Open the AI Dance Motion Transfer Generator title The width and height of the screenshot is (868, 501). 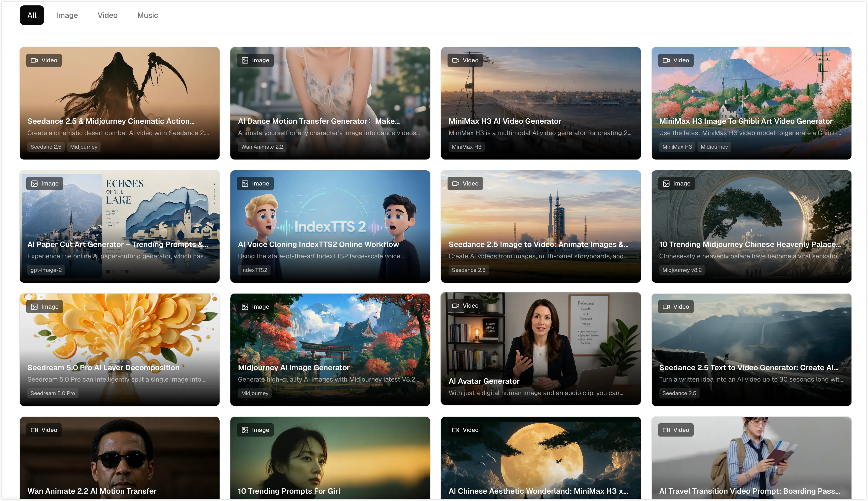click(x=319, y=121)
